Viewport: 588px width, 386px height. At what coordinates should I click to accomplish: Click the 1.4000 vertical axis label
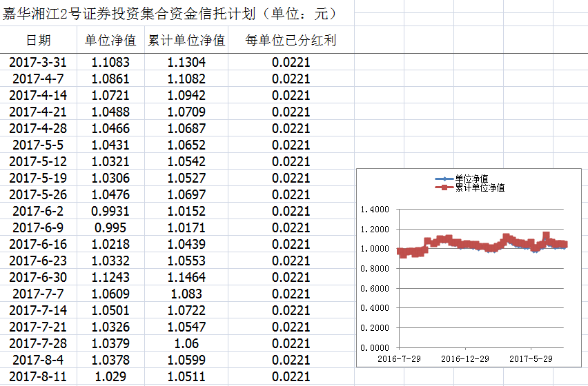coord(375,209)
